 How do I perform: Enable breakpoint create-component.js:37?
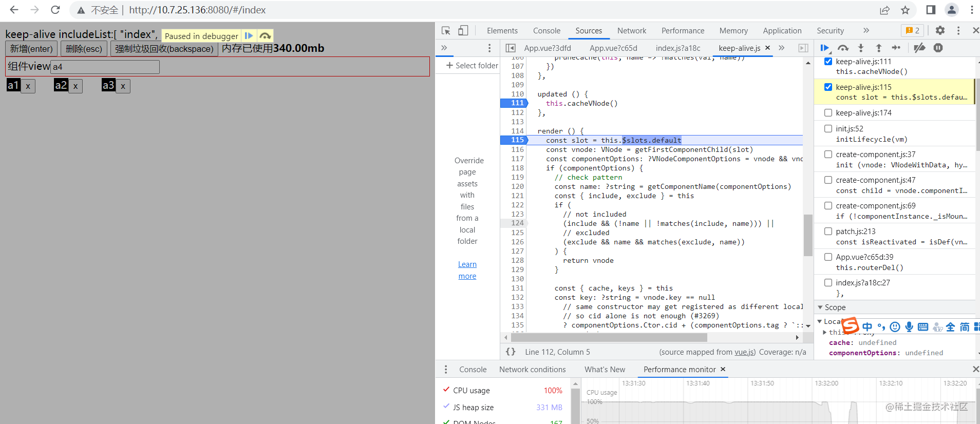(x=828, y=154)
